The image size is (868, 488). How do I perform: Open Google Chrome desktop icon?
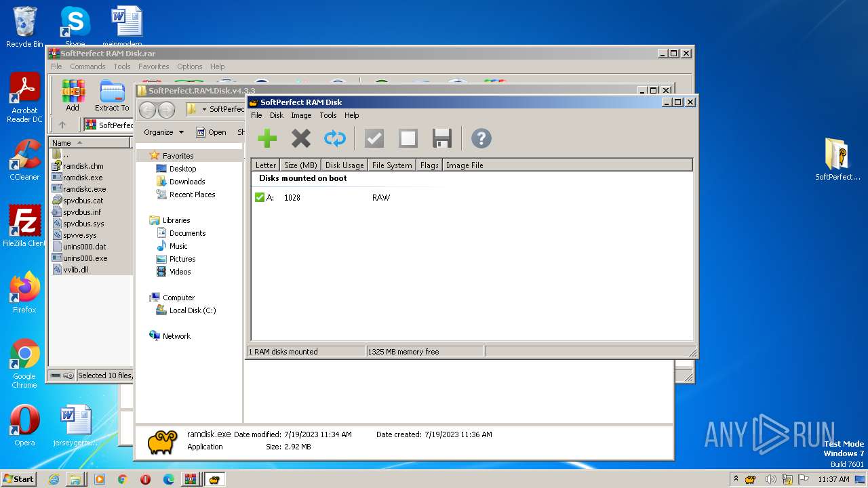click(24, 363)
